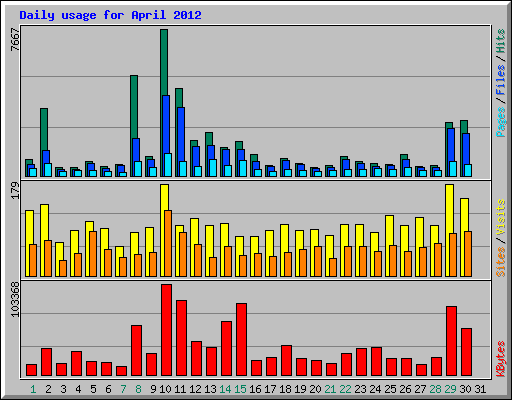Click day 5 on the date axis
This screenshot has height=400, width=512.
[x=93, y=389]
